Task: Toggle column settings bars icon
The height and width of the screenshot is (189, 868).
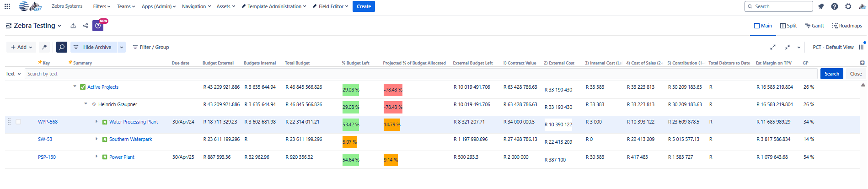Action: (861, 47)
